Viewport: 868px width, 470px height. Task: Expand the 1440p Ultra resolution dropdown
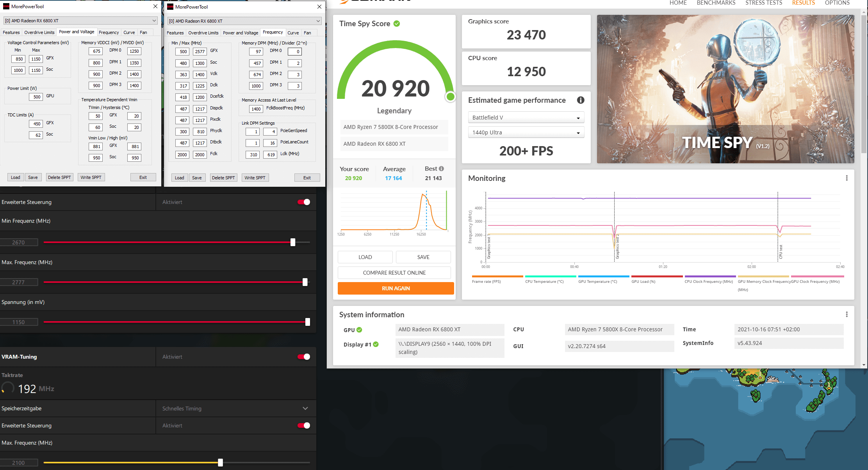click(x=526, y=132)
